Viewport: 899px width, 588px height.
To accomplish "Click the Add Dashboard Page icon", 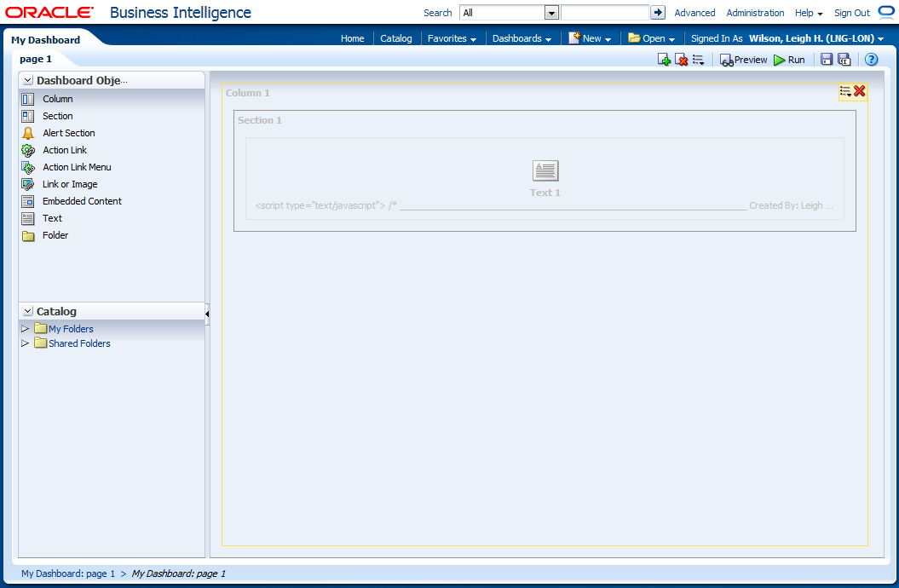I will point(664,60).
